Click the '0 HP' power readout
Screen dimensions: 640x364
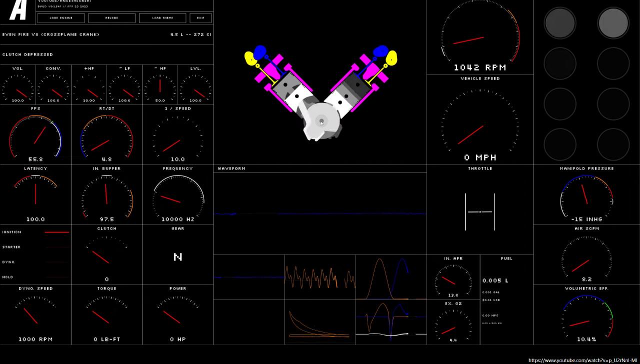click(177, 339)
